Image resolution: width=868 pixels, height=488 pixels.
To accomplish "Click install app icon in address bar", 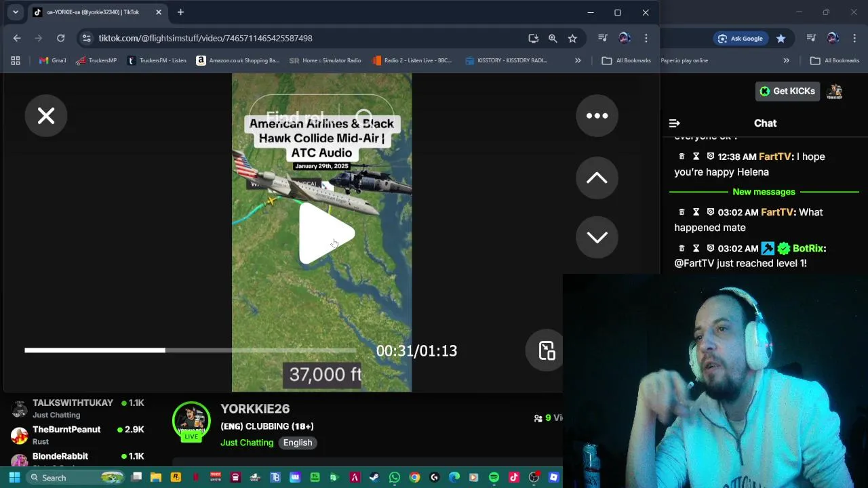I will [534, 38].
